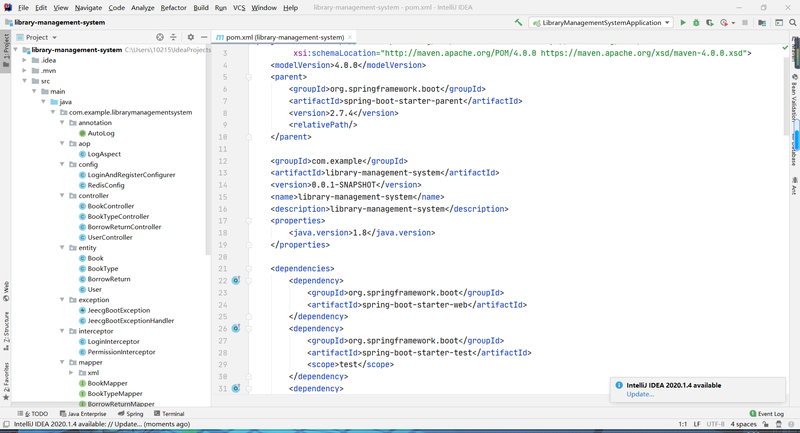Image resolution: width=800 pixels, height=433 pixels.
Task: Click cursor position 1:1 in status bar
Action: click(x=683, y=424)
